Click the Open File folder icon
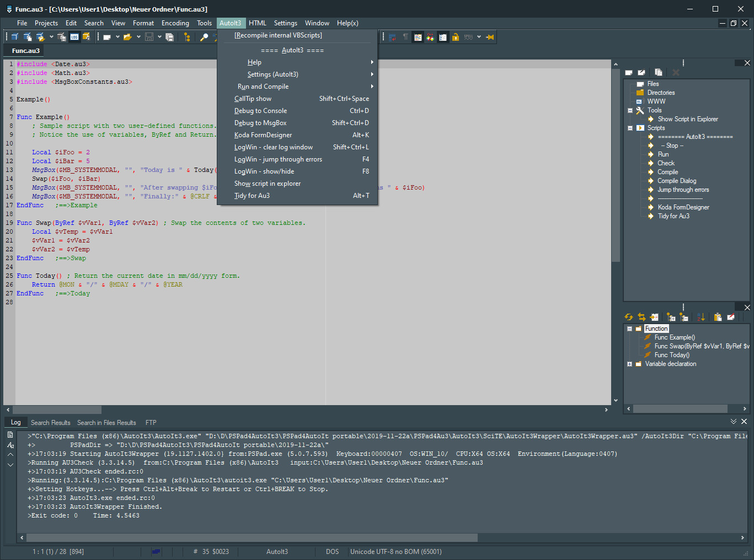Viewport: 754px width, 560px height. tap(127, 37)
